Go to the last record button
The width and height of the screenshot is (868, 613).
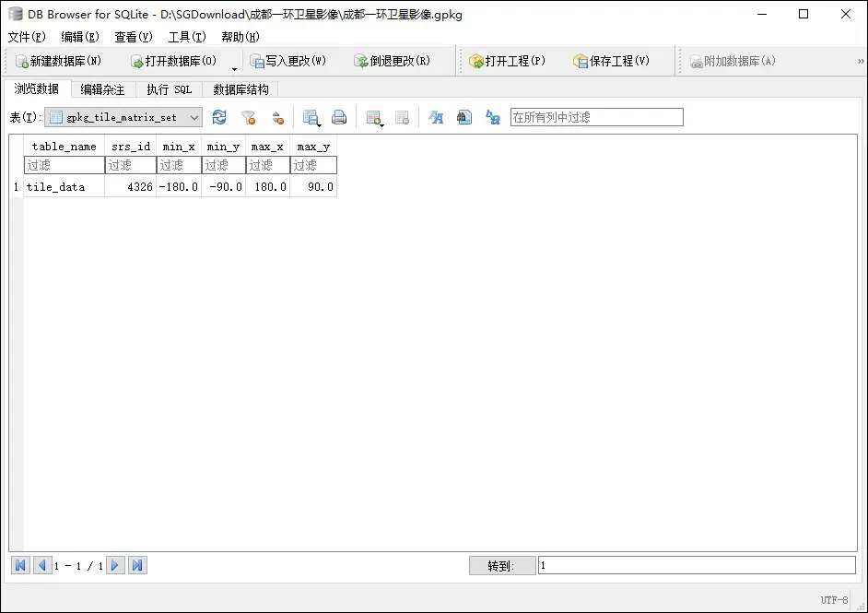click(x=138, y=565)
